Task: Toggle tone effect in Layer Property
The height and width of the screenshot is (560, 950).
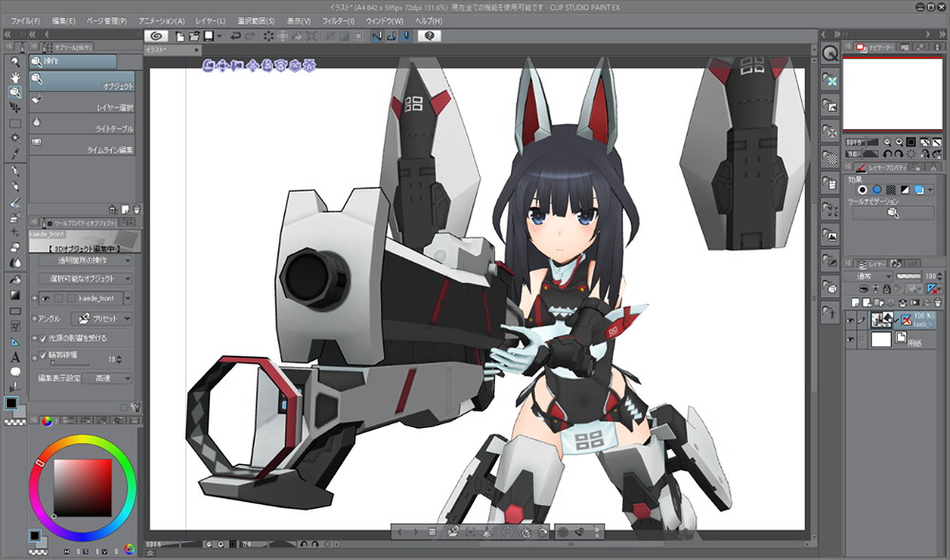Action: [x=891, y=190]
